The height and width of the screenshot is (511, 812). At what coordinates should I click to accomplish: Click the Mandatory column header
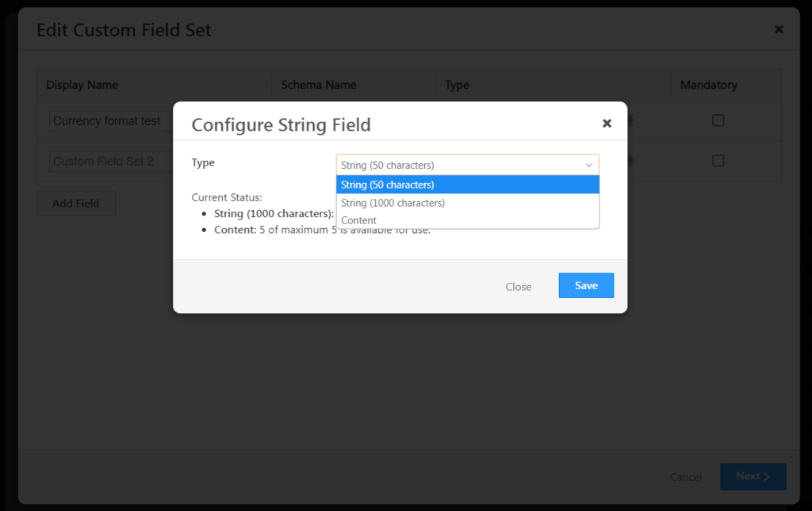(708, 85)
